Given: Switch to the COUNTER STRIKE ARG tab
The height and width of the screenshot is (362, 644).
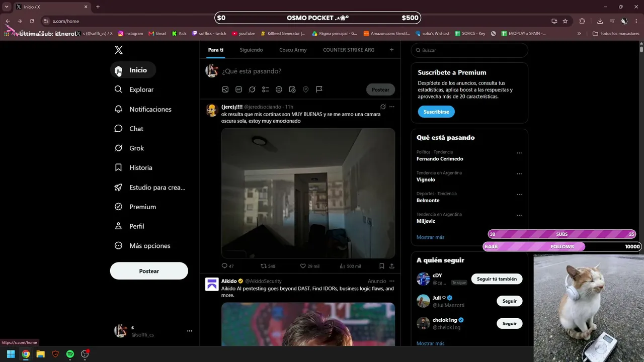Looking at the screenshot, I should pos(349,50).
